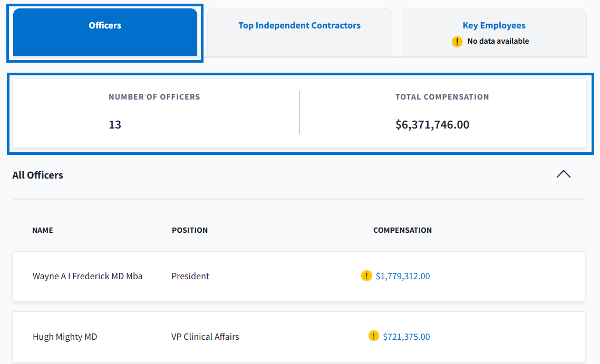Viewport: 600px width, 364px height.
Task: Select the Key Employees tab
Action: [x=494, y=26]
